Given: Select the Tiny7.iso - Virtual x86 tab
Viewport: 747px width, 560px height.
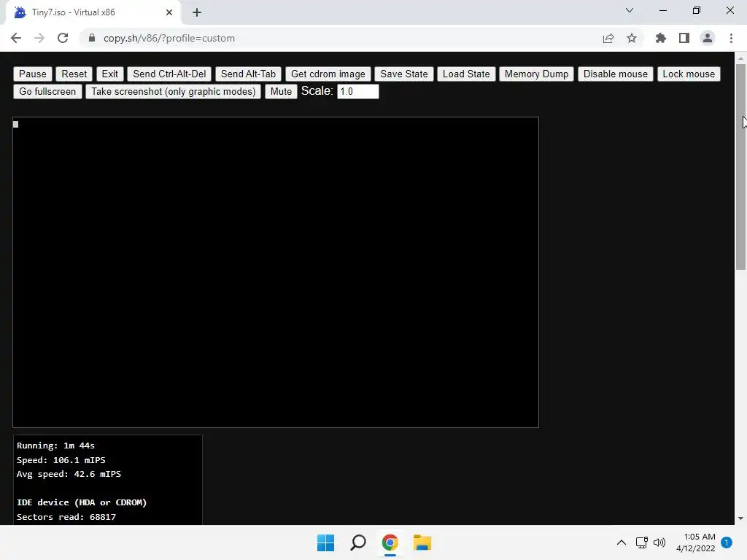Looking at the screenshot, I should (x=93, y=12).
